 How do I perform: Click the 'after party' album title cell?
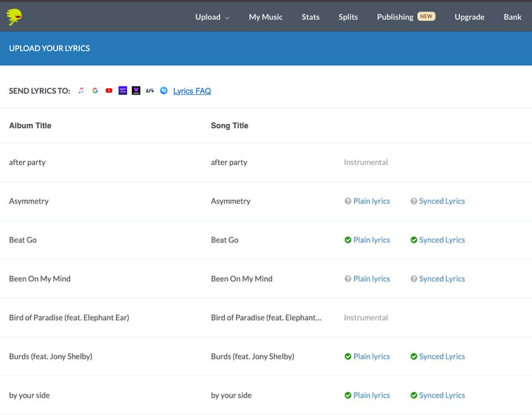coord(27,162)
